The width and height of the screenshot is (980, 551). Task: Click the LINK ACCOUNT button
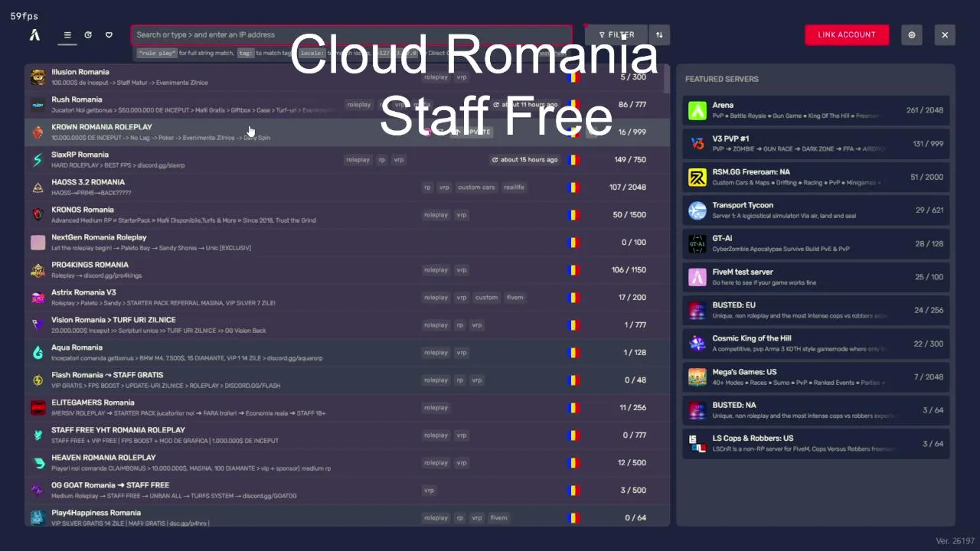(847, 34)
